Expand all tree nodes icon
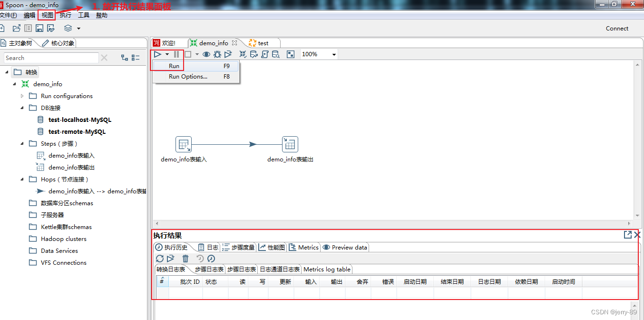 click(x=125, y=58)
